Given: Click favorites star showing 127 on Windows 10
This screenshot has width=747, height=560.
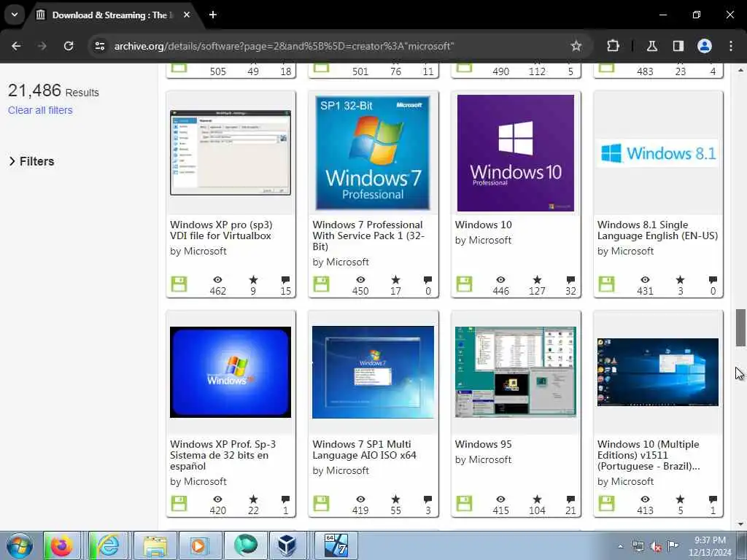Looking at the screenshot, I should coord(537,279).
